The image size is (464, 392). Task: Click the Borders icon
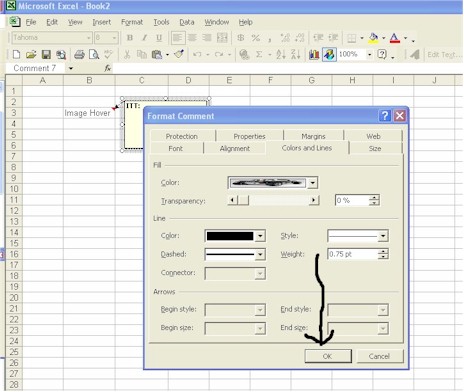click(351, 38)
